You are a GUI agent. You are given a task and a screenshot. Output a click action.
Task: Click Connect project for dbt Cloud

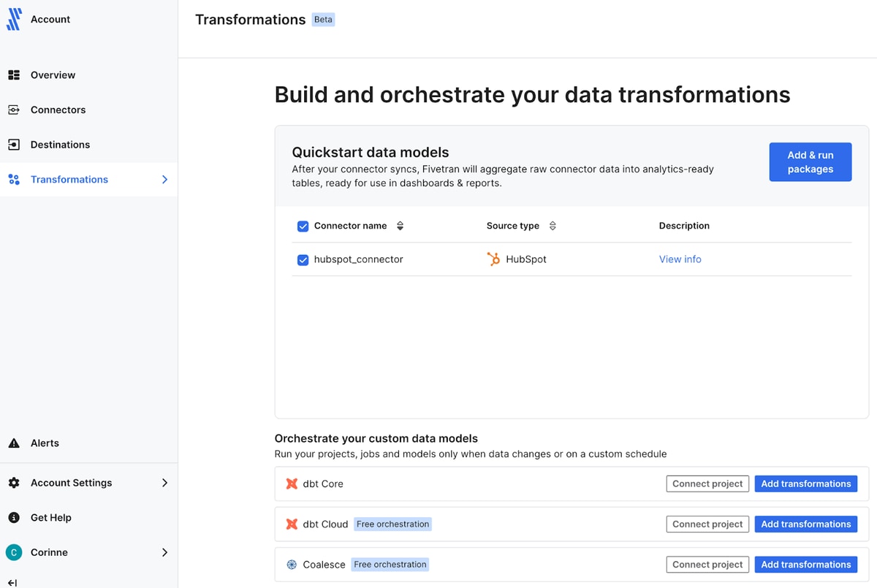coord(707,524)
